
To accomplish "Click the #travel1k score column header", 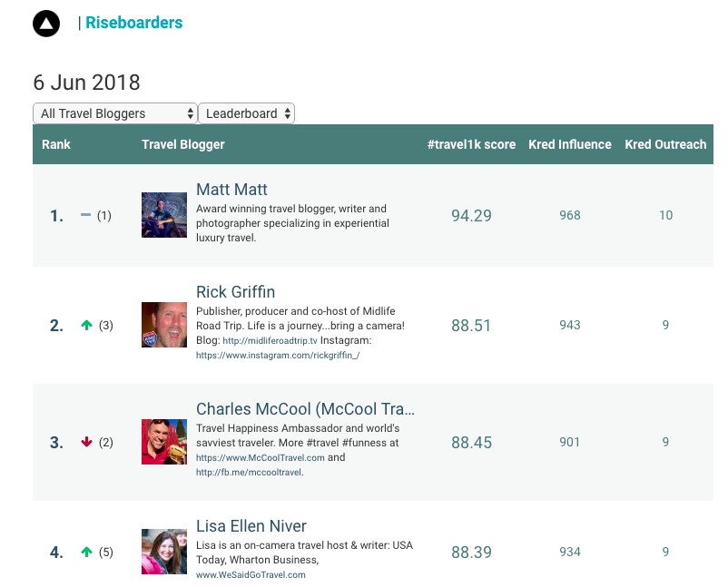I will (471, 144).
